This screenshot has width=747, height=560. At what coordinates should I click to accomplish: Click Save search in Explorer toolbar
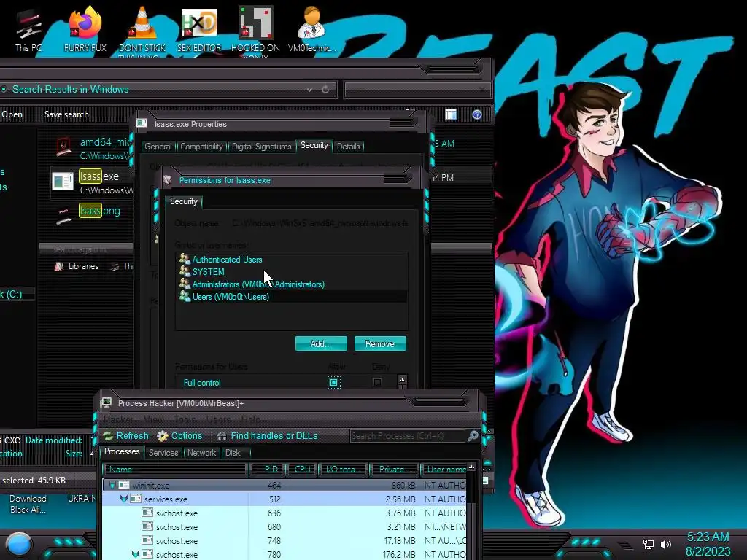[x=66, y=114]
